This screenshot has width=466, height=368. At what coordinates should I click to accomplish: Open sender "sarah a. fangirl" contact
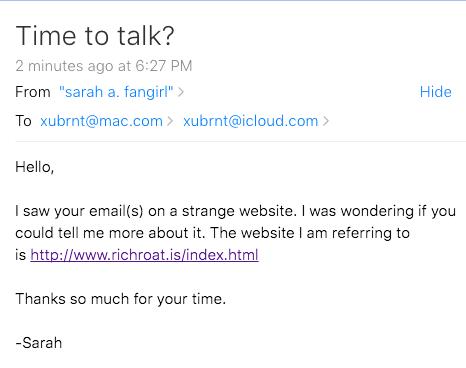pyautogui.click(x=116, y=92)
